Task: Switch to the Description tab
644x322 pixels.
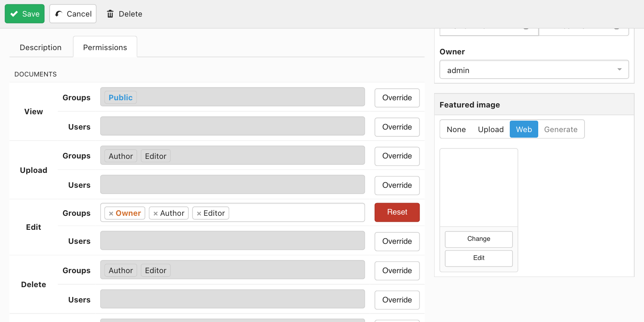Action: [x=41, y=47]
